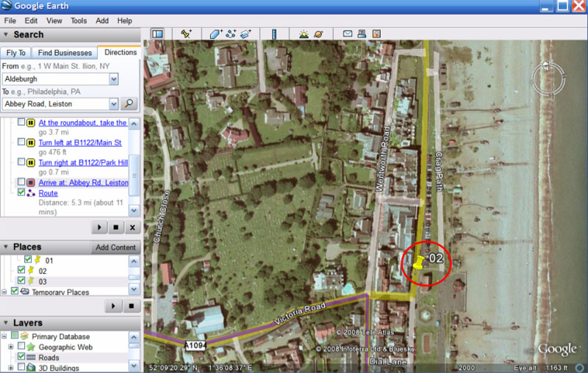
Task: Expand the 3D Buildings tree node
Action: (11, 368)
